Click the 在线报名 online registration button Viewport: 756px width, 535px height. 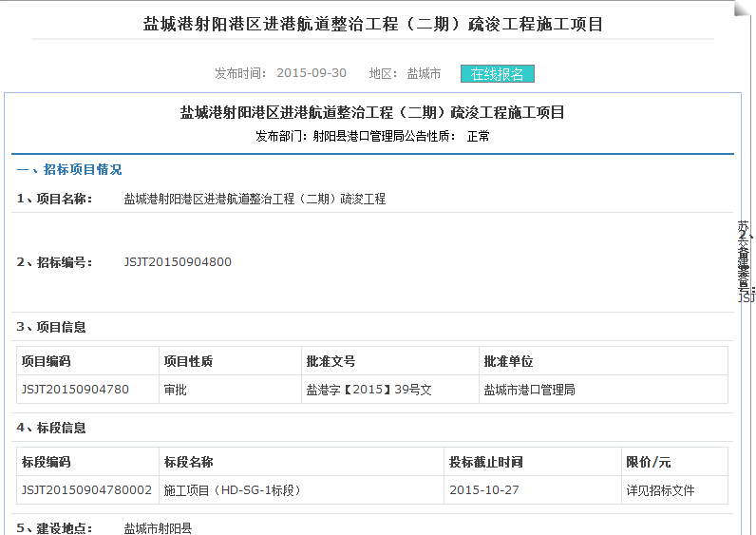tap(498, 74)
